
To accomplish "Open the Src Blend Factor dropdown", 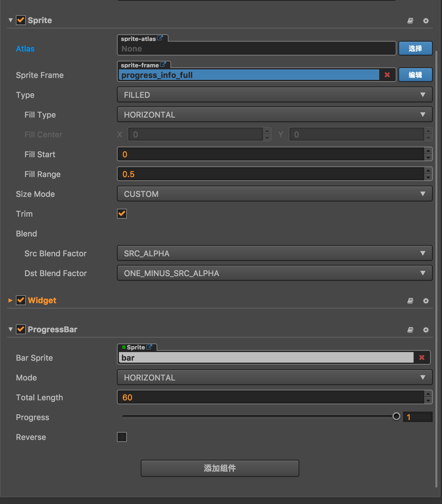I will (275, 253).
